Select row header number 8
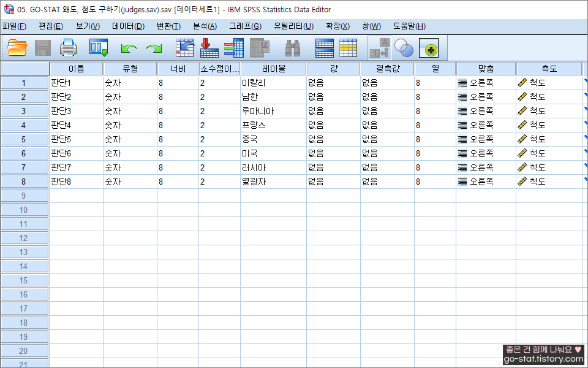This screenshot has width=588, height=368. coord(24,182)
